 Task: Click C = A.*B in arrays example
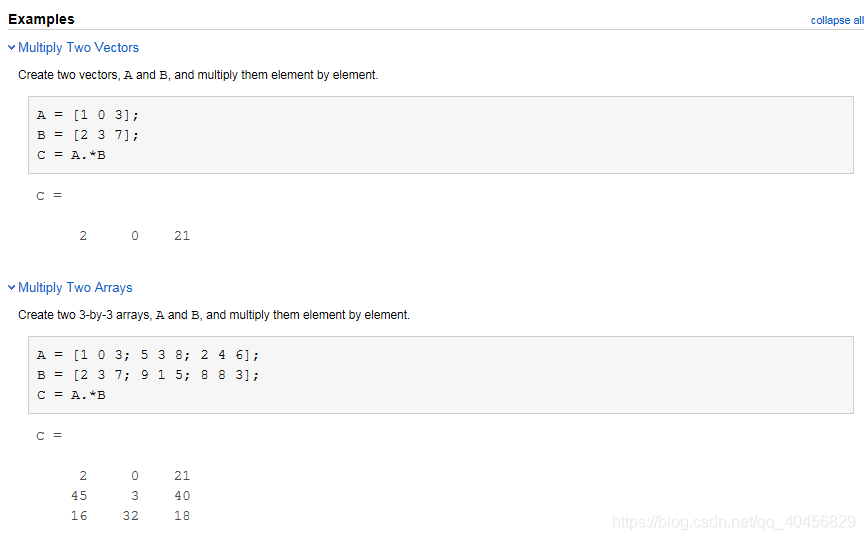click(71, 395)
